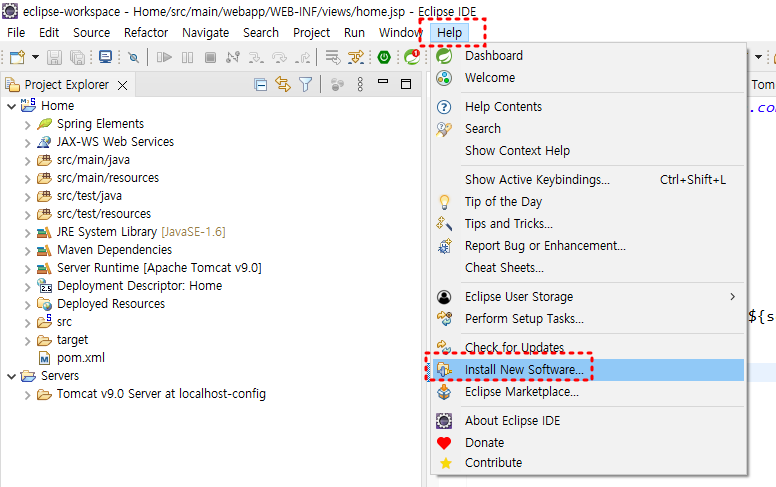Click the Suspend debug icon
Viewport: 776px width, 487px height.
point(188,57)
